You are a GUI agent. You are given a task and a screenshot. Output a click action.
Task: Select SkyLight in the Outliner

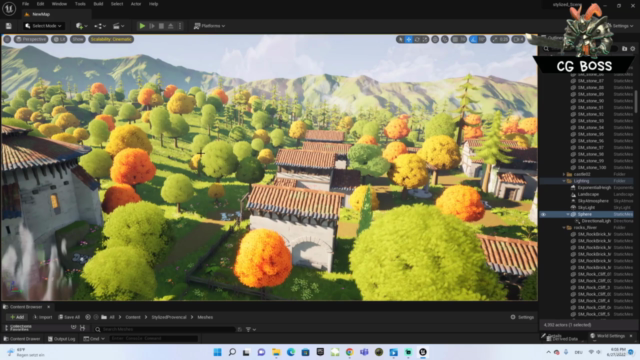click(x=587, y=207)
